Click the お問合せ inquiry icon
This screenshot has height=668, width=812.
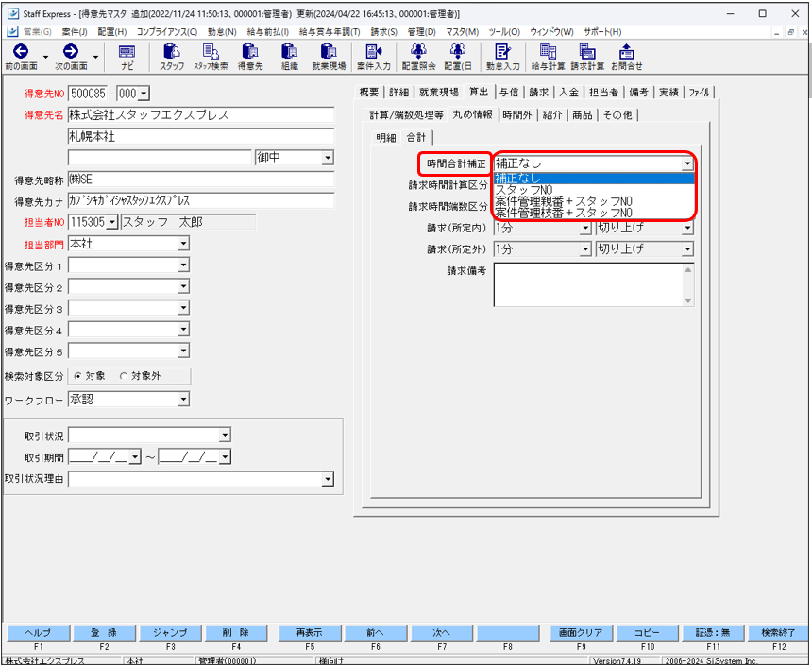[627, 51]
